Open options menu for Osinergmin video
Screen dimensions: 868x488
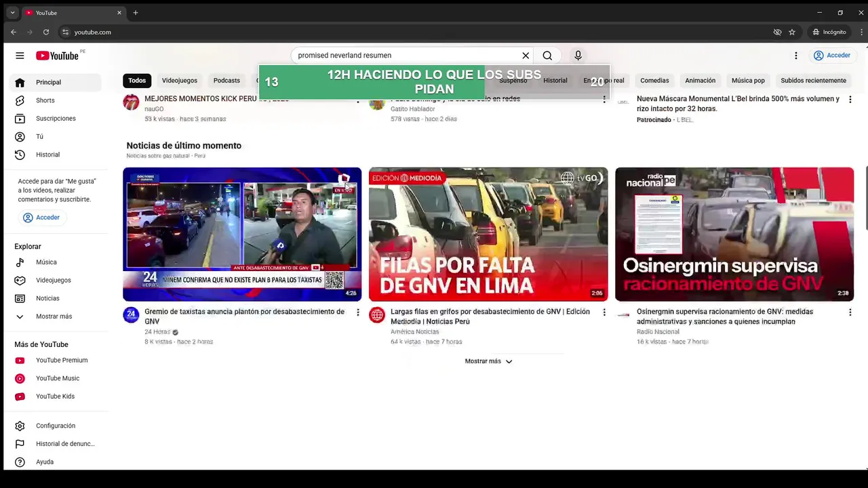point(850,312)
